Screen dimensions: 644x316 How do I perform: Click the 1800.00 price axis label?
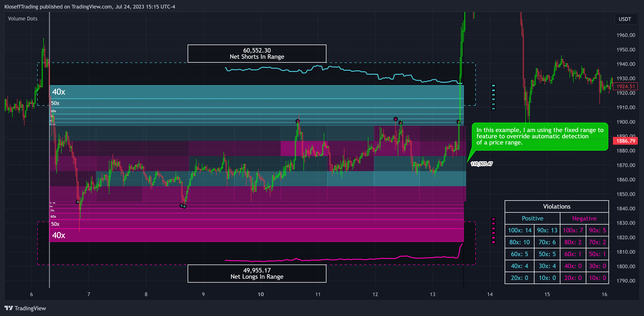pos(626,266)
